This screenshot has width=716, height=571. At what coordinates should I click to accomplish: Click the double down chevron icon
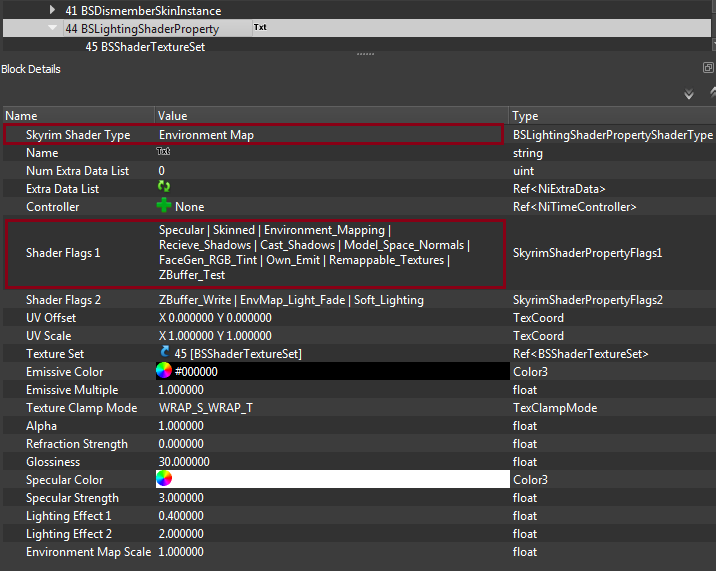(689, 94)
